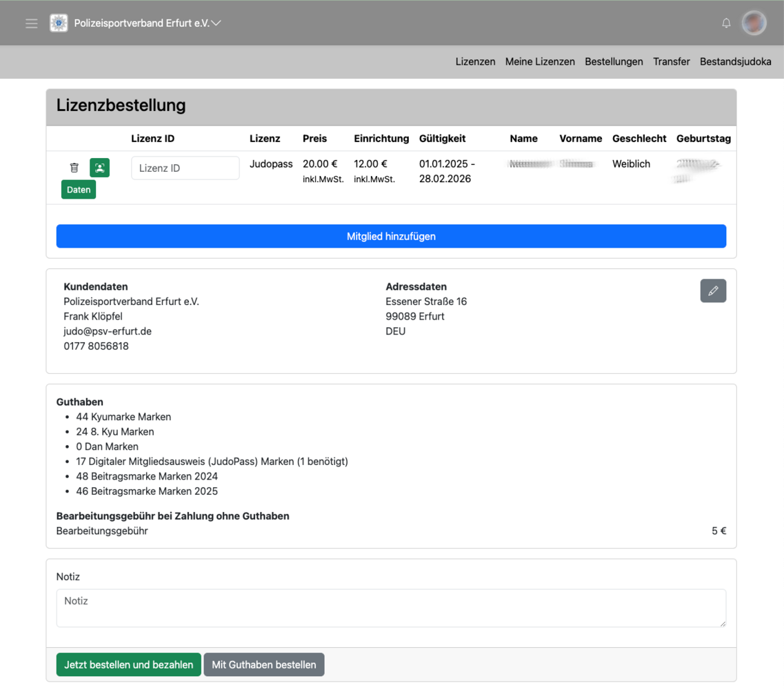This screenshot has height=690, width=784.
Task: Go to the Lizenzen menu item
Action: pyautogui.click(x=475, y=61)
